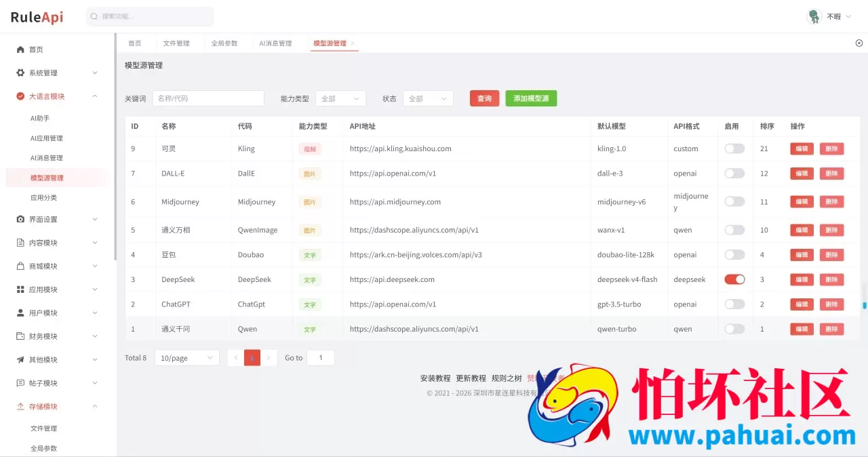The height and width of the screenshot is (457, 868).
Task: Click the document icon for 内容模块
Action: (20, 243)
